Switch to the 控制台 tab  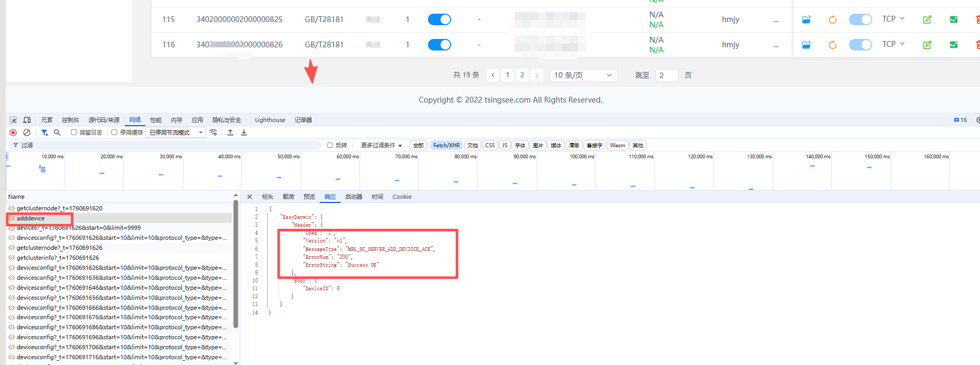click(x=70, y=120)
